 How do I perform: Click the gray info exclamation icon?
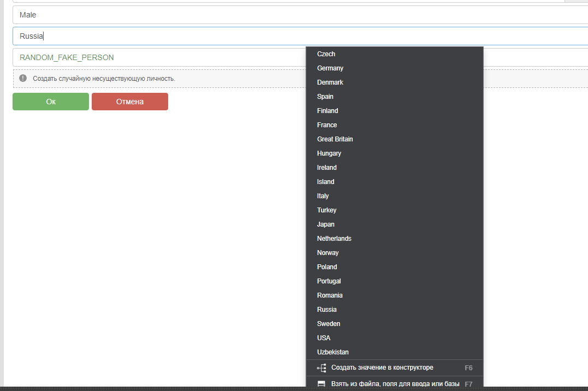23,78
